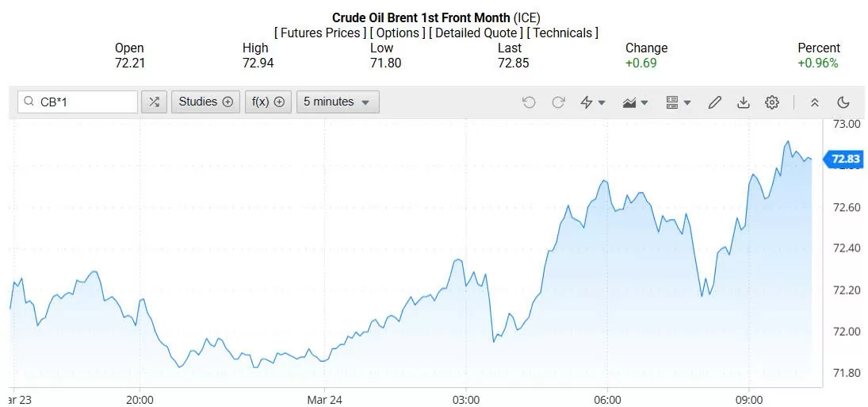The width and height of the screenshot is (868, 407).
Task: Expand the 5 minutes interval dropdown
Action: pyautogui.click(x=337, y=102)
